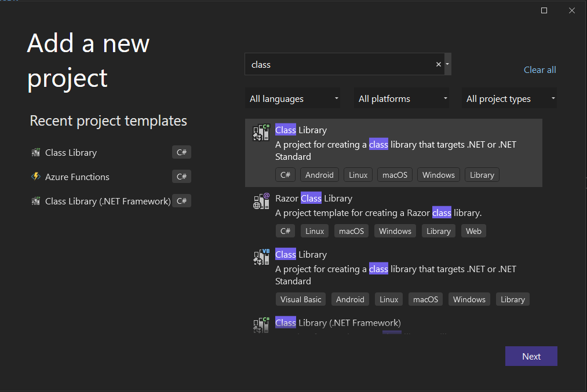The image size is (587, 392).
Task: Click the recent Class Library template icon
Action: pyautogui.click(x=36, y=153)
